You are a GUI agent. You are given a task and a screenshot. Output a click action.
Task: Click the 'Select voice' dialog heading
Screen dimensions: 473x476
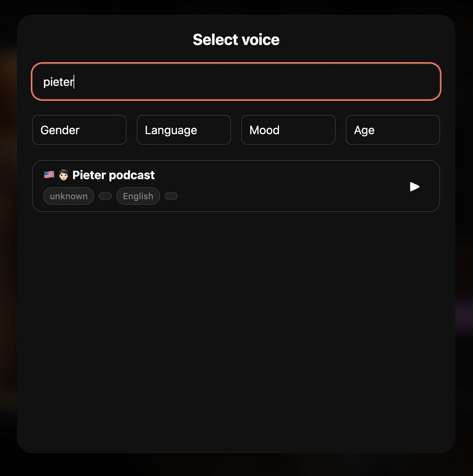point(236,40)
